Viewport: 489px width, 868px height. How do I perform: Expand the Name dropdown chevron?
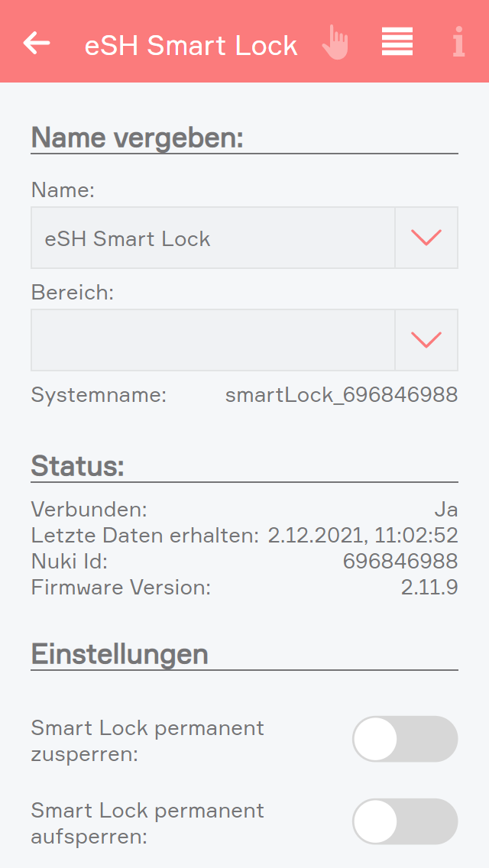click(x=426, y=238)
